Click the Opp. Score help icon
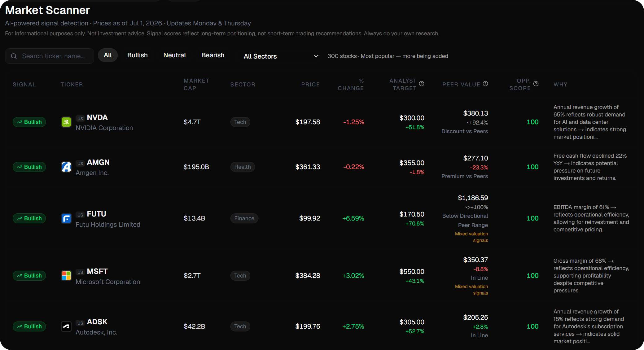644x350 pixels. click(x=536, y=84)
